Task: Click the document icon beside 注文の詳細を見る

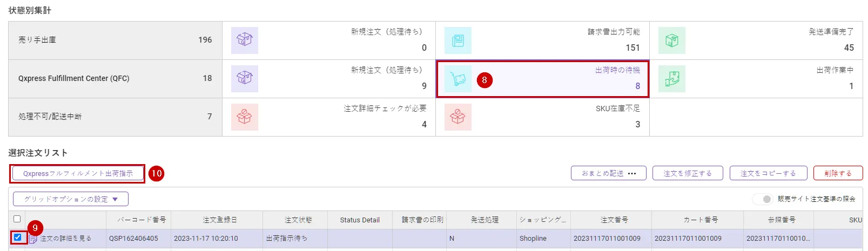Action: tap(33, 239)
